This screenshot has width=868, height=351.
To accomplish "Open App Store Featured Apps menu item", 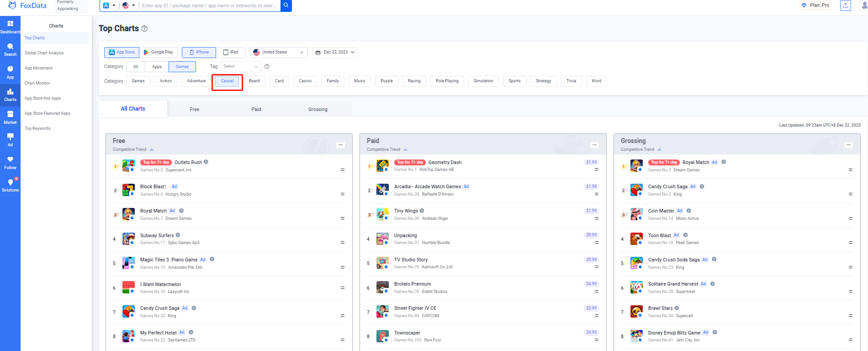I will pos(48,113).
